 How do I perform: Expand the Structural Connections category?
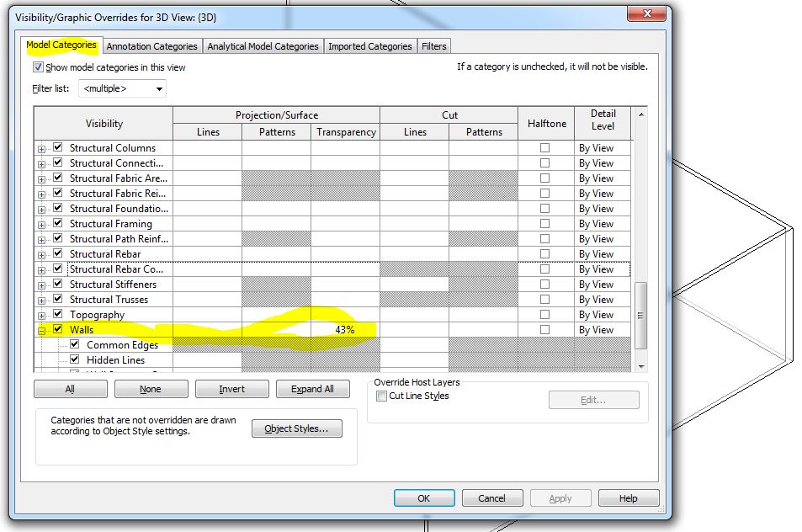(x=41, y=164)
